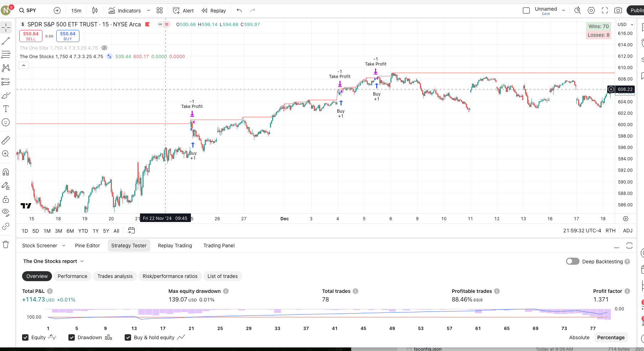Remove drawings with the trash icon

click(6, 244)
